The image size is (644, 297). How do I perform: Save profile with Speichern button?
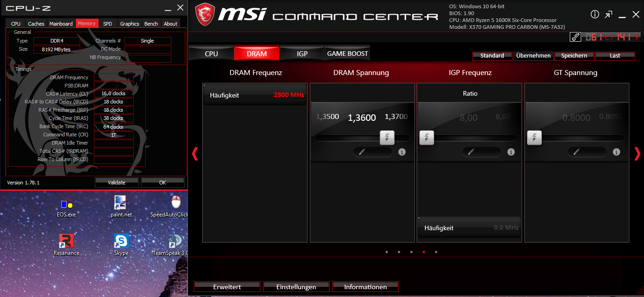574,56
